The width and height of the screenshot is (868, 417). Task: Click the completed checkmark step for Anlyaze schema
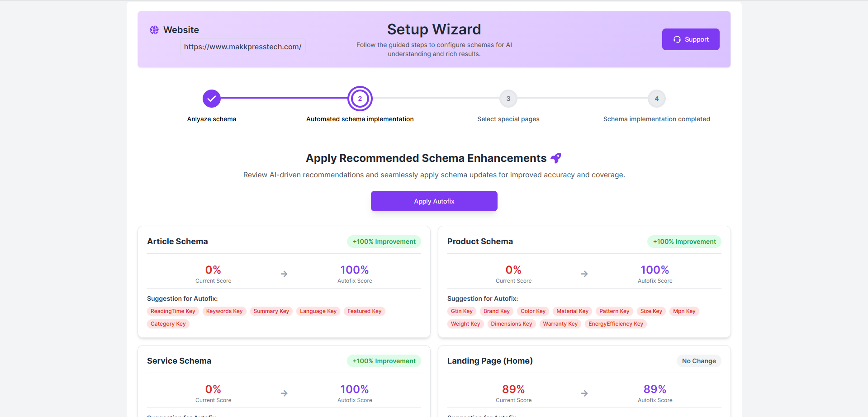pyautogui.click(x=211, y=99)
